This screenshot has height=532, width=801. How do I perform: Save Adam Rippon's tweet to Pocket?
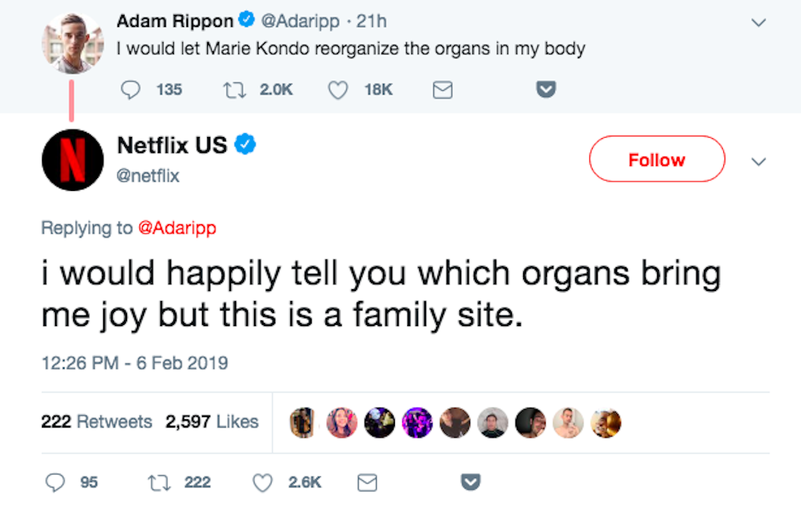(x=546, y=90)
